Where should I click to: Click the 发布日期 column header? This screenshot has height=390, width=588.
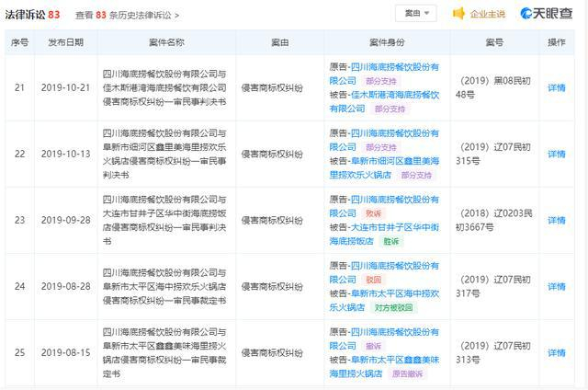[65, 42]
